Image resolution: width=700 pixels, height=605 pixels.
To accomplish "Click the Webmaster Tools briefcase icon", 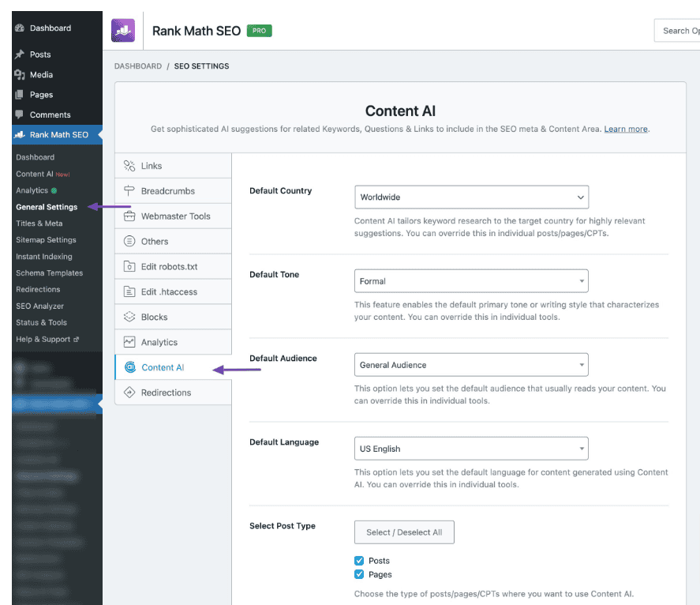I will (129, 216).
